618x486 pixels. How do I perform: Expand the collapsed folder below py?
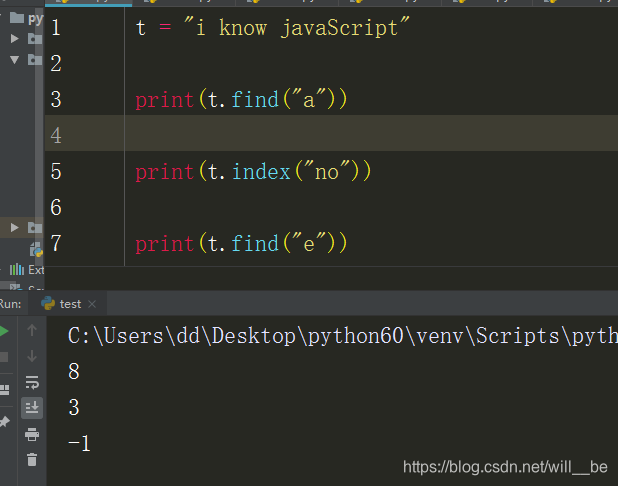click(15, 38)
